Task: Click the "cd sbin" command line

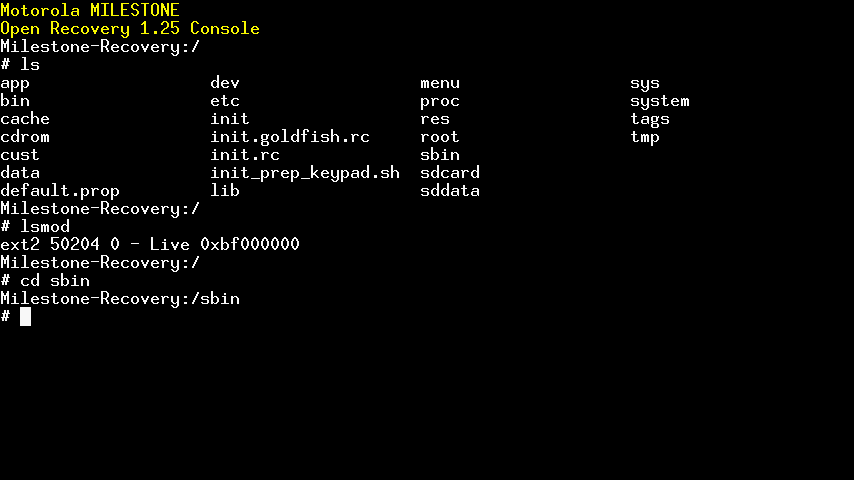Action: coord(55,281)
